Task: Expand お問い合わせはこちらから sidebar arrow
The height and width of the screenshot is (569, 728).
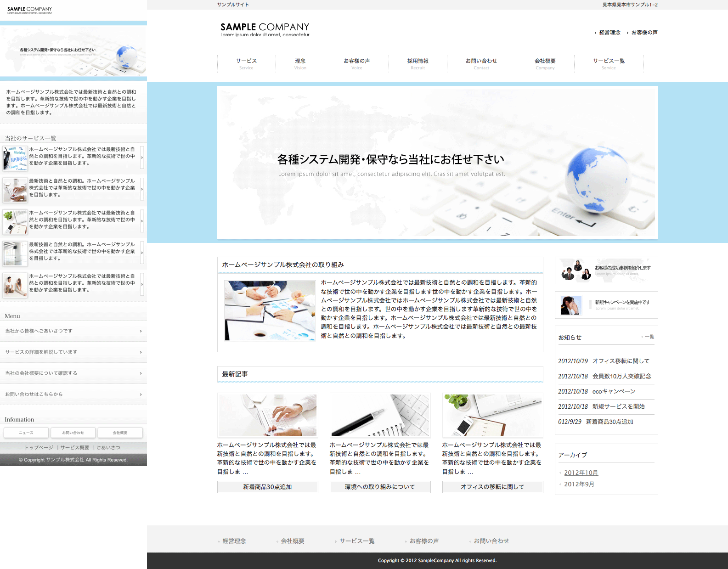Action: tap(141, 394)
